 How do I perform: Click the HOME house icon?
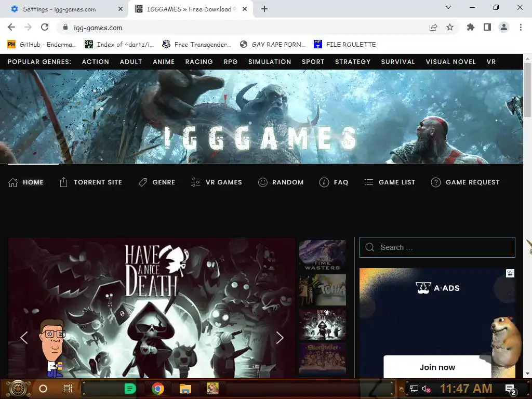tap(13, 182)
